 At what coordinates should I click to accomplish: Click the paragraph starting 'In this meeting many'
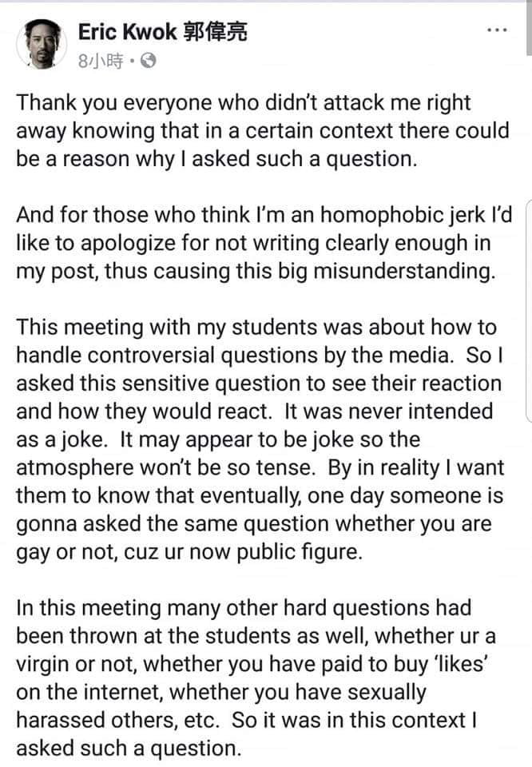tap(256, 678)
